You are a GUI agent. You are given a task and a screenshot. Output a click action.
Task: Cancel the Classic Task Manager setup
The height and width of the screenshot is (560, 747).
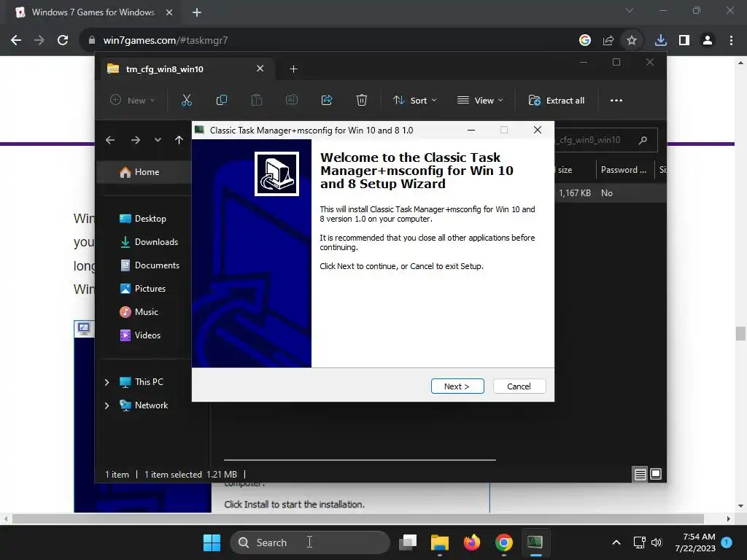(519, 386)
